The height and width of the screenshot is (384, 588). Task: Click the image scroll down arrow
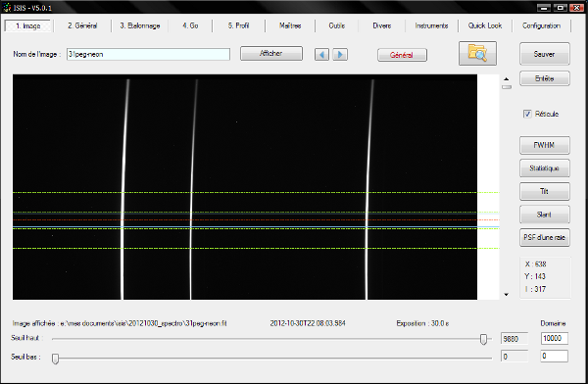[507, 295]
